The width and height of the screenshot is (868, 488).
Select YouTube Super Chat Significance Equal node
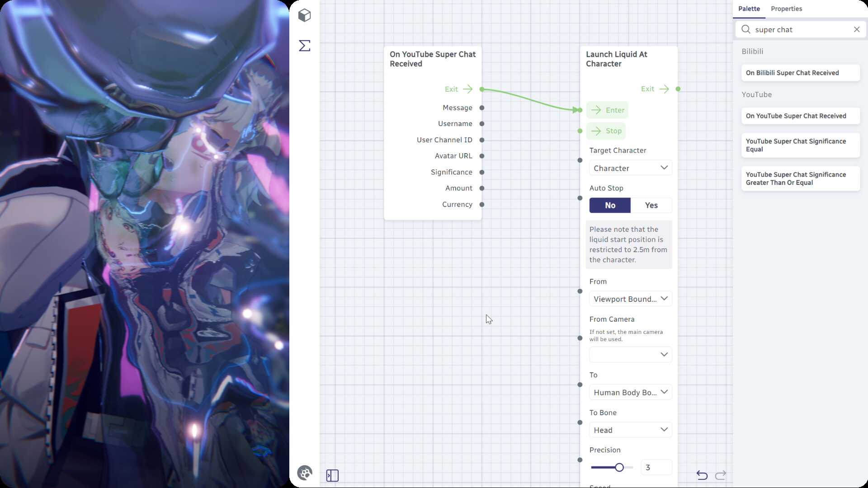coord(801,145)
